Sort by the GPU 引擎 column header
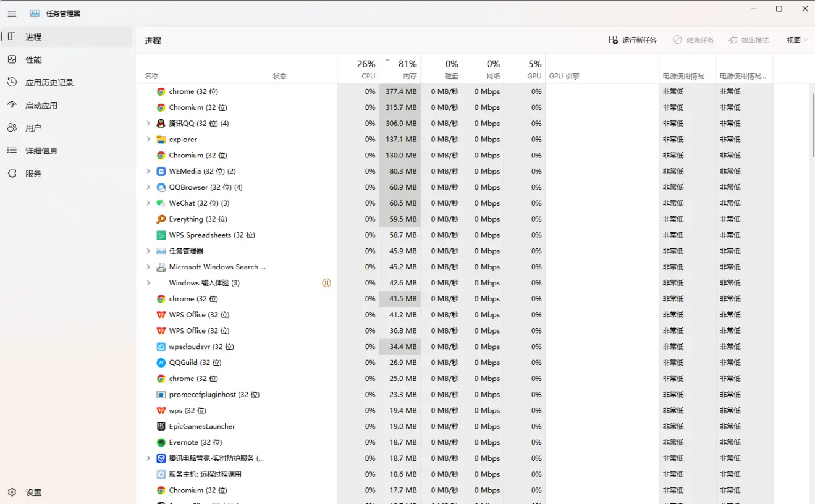Image resolution: width=815 pixels, height=504 pixels. 602,69
